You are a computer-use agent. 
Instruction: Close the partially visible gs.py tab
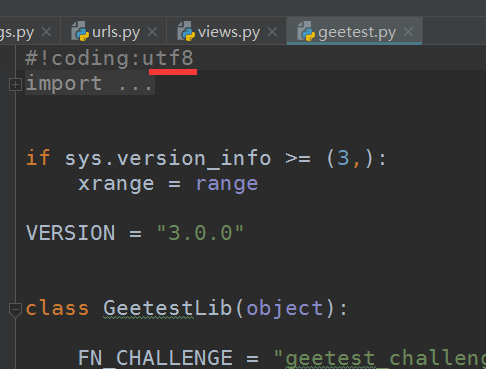tap(46, 32)
